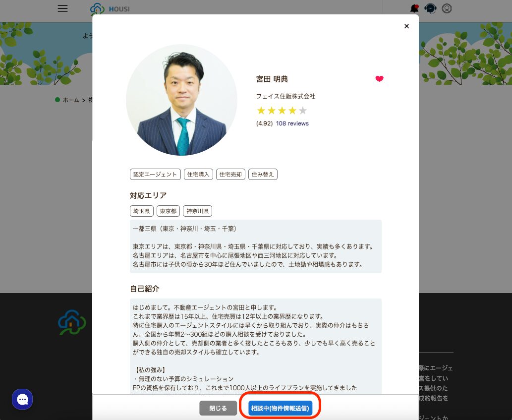Click the 相談中(物件情報送信) button
The width and height of the screenshot is (512, 420).
pyautogui.click(x=280, y=408)
